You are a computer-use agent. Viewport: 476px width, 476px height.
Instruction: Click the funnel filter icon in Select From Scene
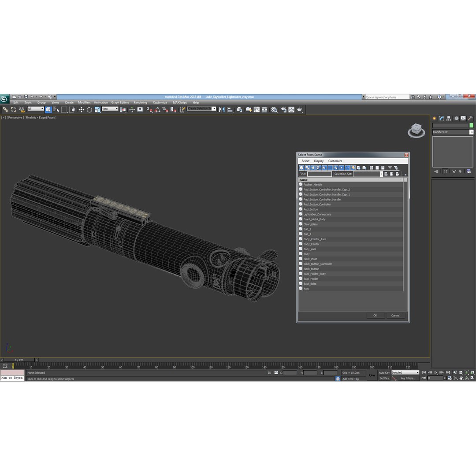tap(390, 167)
